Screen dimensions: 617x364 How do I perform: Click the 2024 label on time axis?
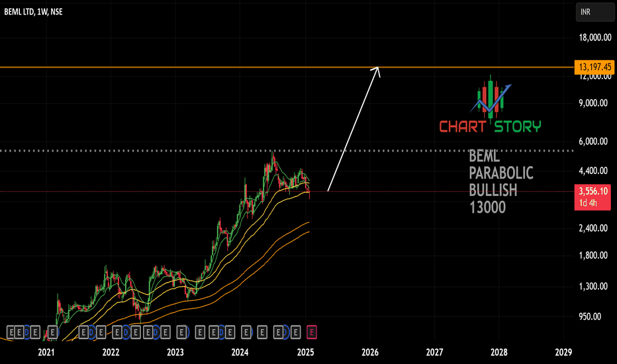pyautogui.click(x=240, y=353)
